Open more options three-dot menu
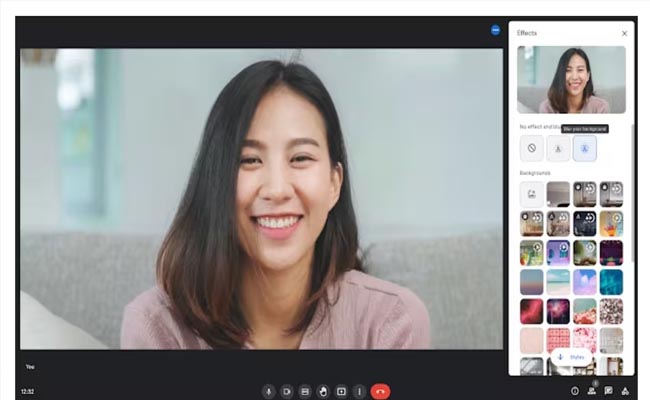650x400 pixels. (359, 391)
